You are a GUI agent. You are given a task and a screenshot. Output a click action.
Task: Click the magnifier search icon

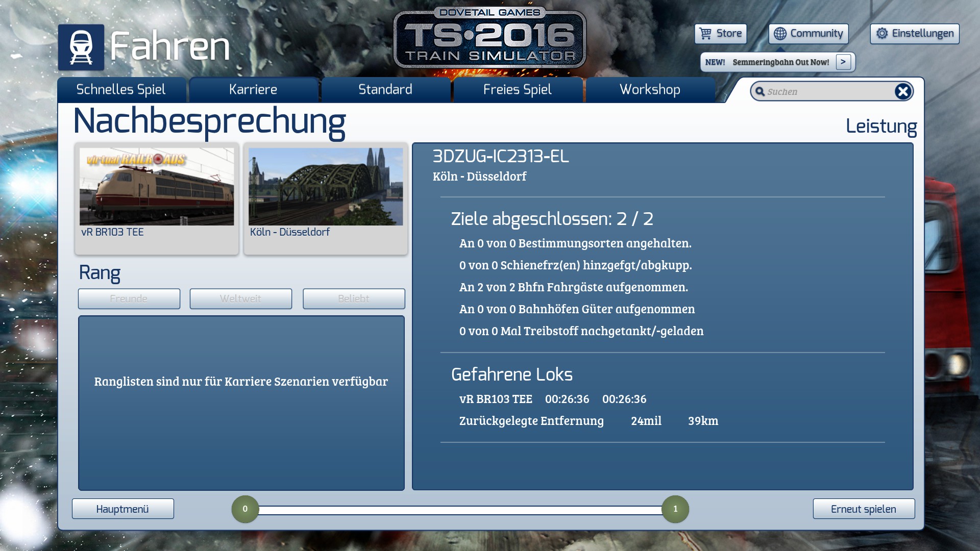(760, 91)
